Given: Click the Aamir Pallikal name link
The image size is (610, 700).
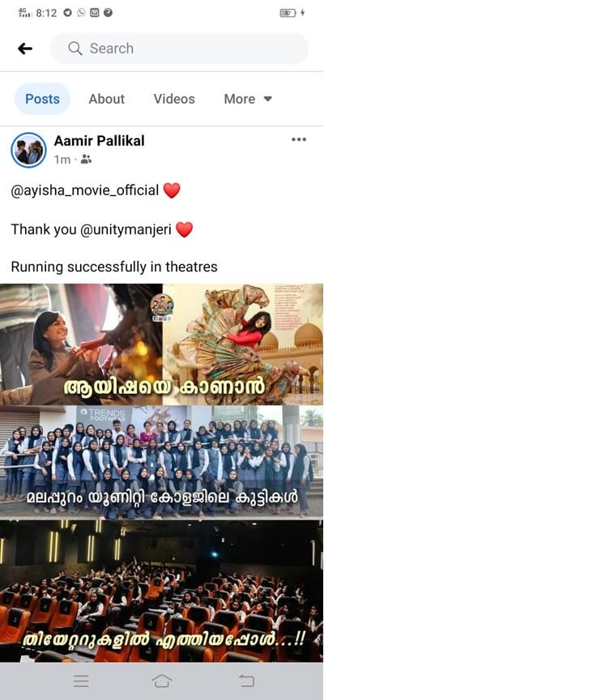Looking at the screenshot, I should [x=99, y=141].
